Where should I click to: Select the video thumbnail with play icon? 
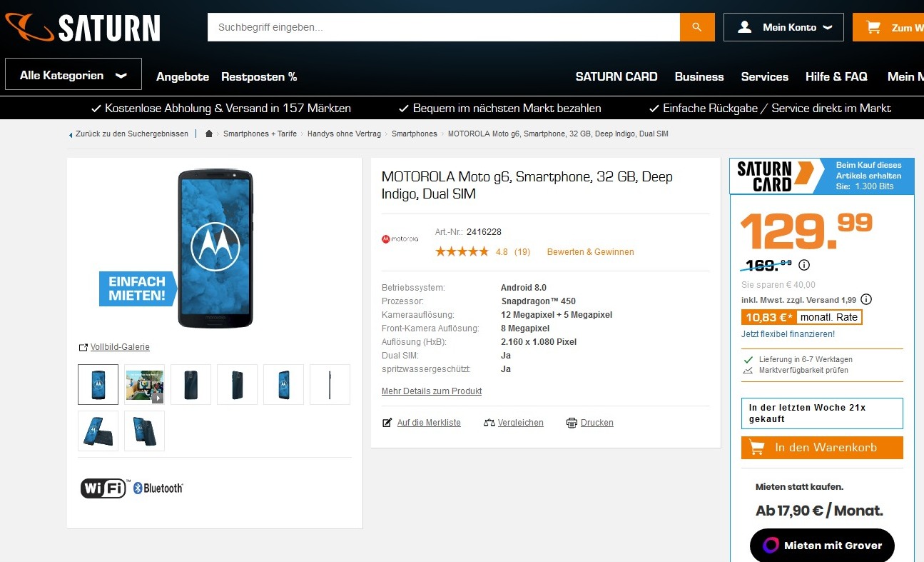144,385
